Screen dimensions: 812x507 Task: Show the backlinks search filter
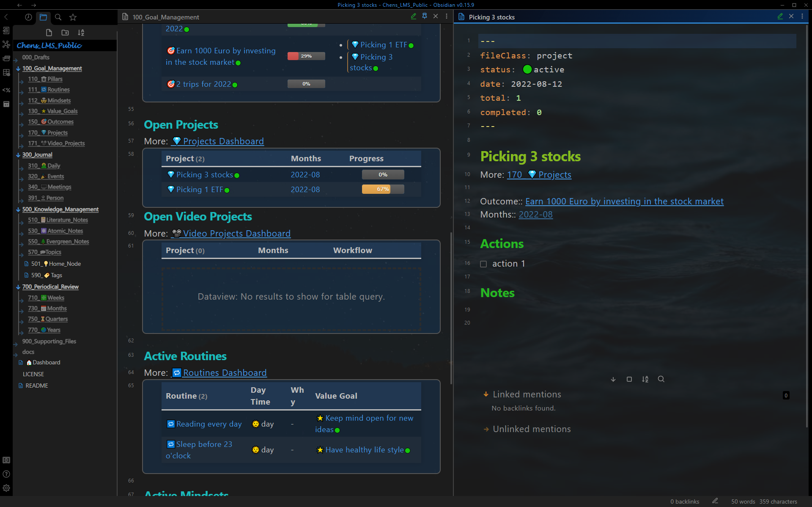(661, 379)
